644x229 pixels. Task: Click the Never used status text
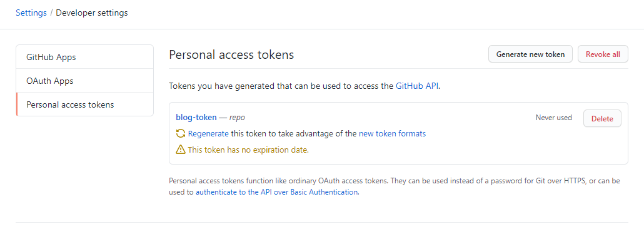pyautogui.click(x=553, y=118)
